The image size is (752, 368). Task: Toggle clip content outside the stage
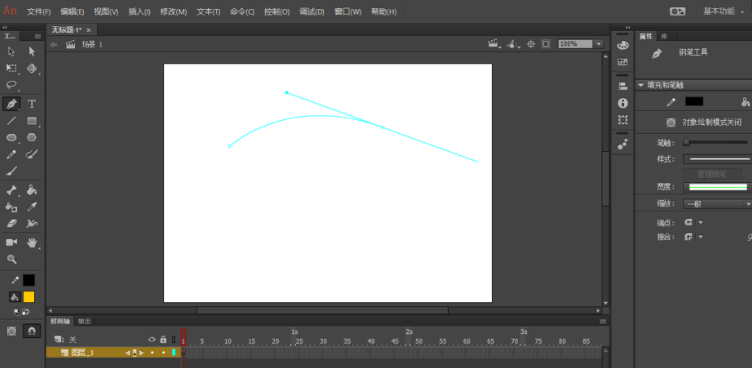546,44
